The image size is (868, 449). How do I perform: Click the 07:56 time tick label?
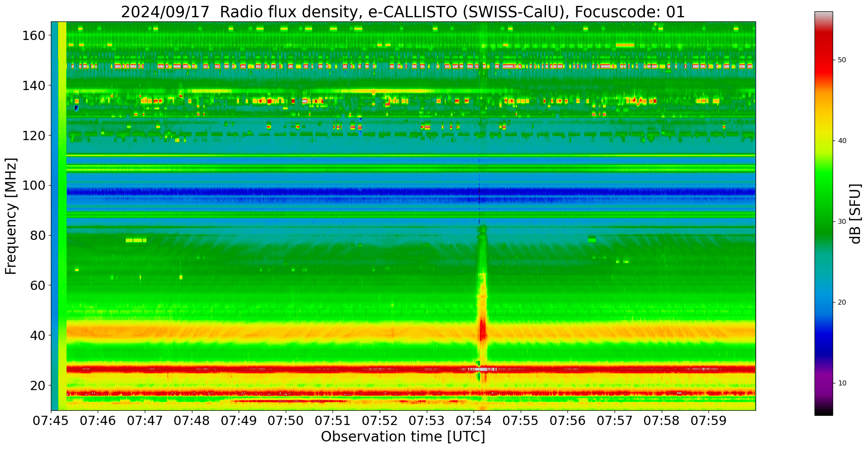click(568, 421)
